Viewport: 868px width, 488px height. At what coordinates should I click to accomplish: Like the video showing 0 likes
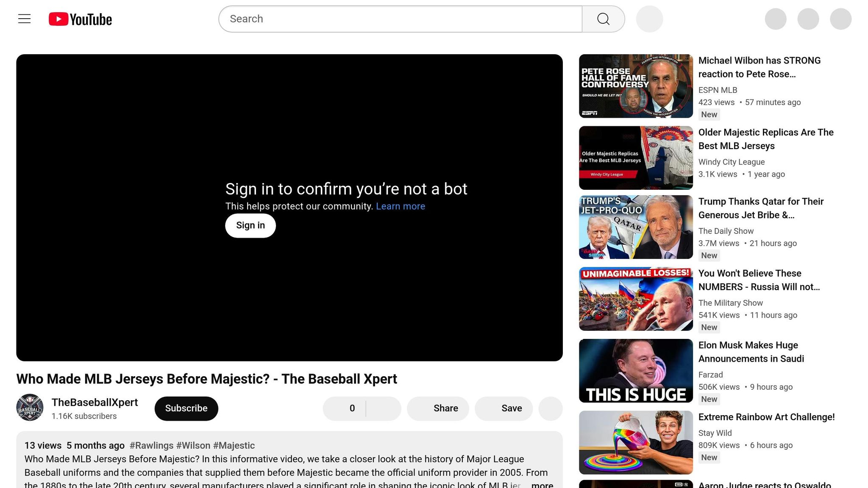click(344, 408)
